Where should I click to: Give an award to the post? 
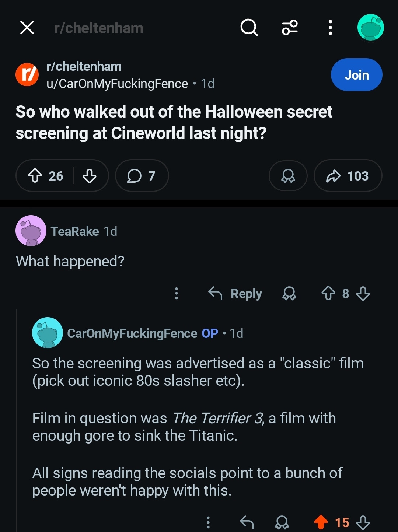coord(288,176)
